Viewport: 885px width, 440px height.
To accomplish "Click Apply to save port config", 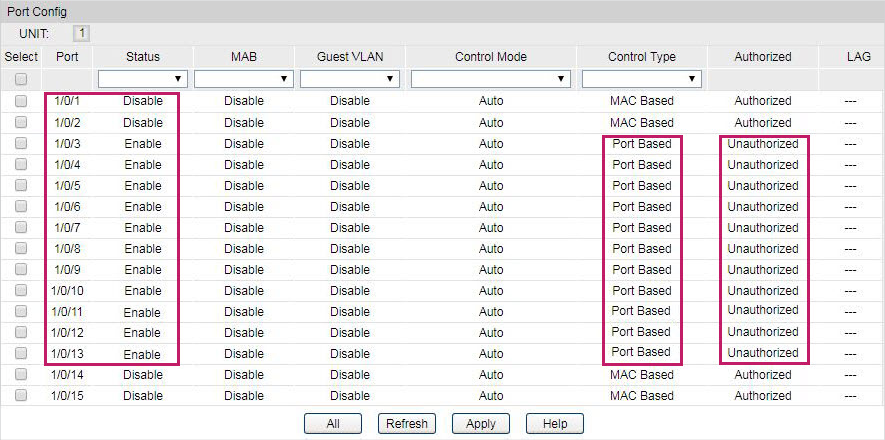I will coord(481,423).
